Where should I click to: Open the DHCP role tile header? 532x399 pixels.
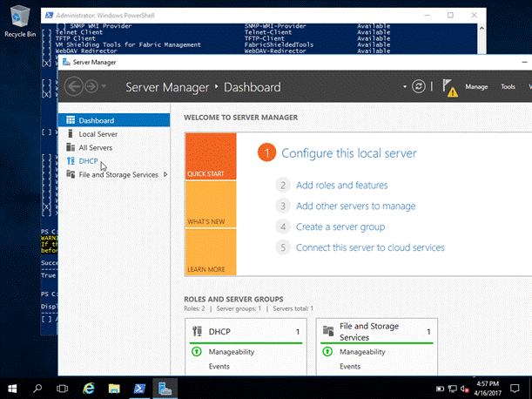246,331
